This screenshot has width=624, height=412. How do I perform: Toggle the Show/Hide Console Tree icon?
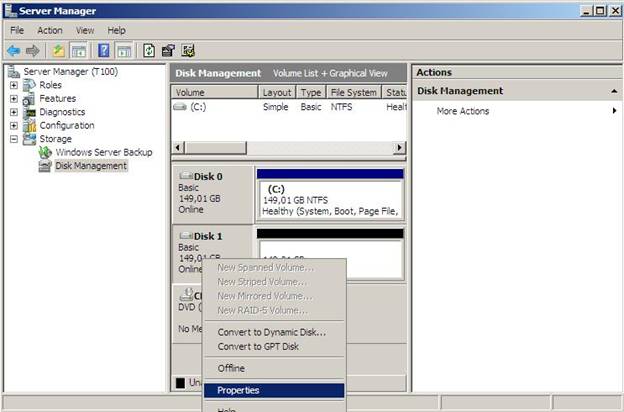(x=78, y=51)
